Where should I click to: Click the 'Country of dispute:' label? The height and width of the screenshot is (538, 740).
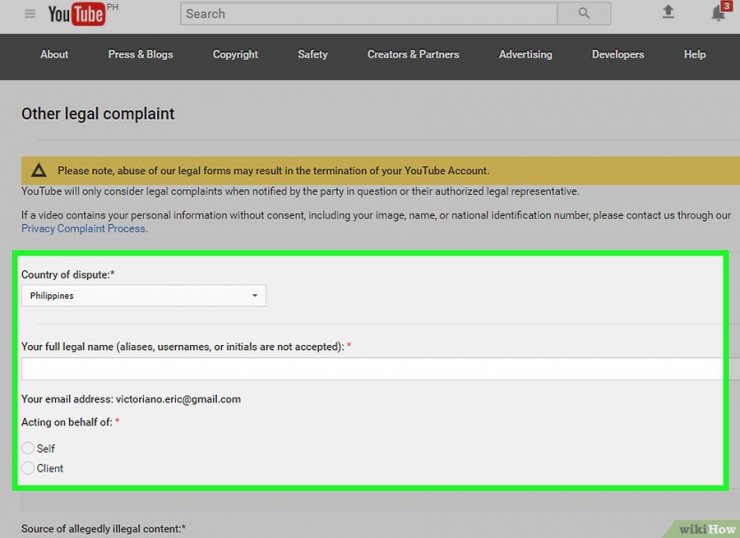(x=68, y=275)
